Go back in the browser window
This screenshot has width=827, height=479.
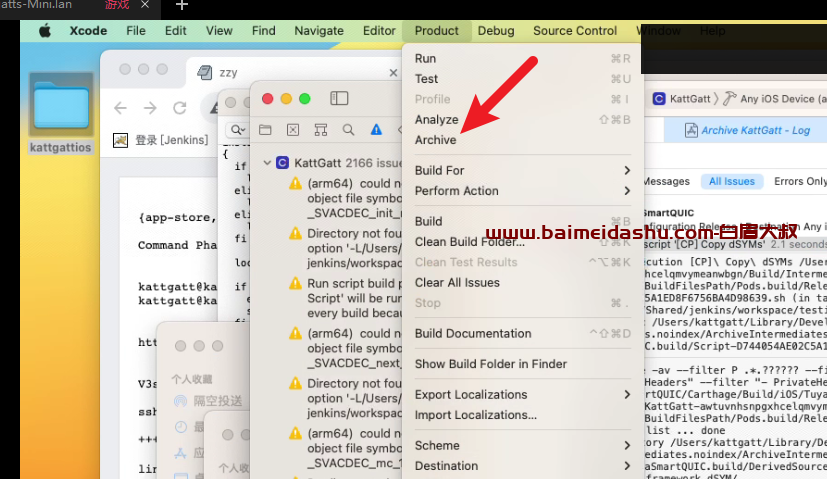pyautogui.click(x=121, y=108)
